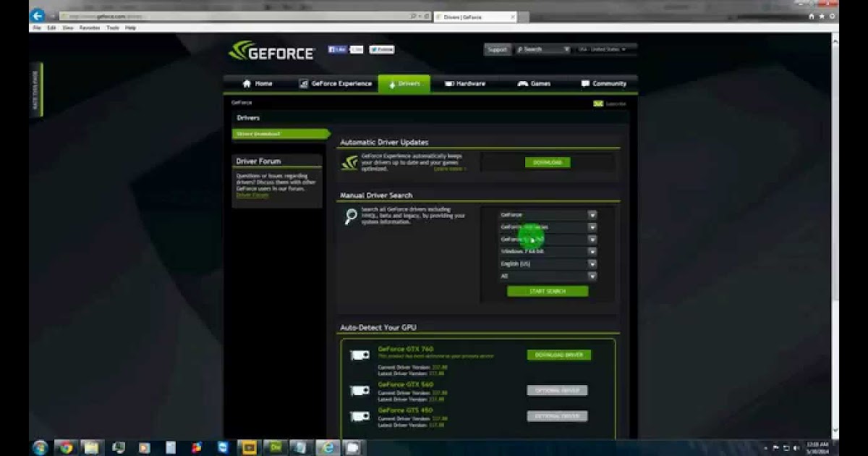The height and width of the screenshot is (456, 868).
Task: Open the Driver Forum link
Action: 252,195
